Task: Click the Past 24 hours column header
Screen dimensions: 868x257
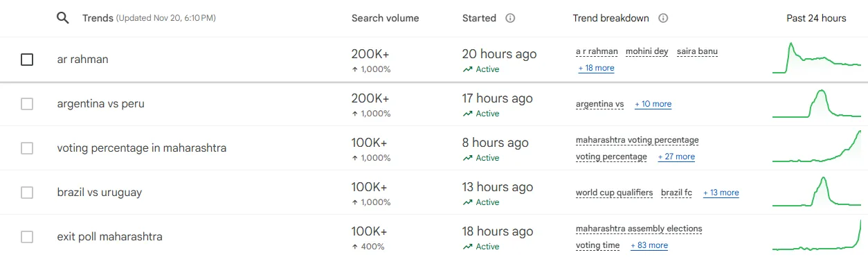Action: (816, 19)
